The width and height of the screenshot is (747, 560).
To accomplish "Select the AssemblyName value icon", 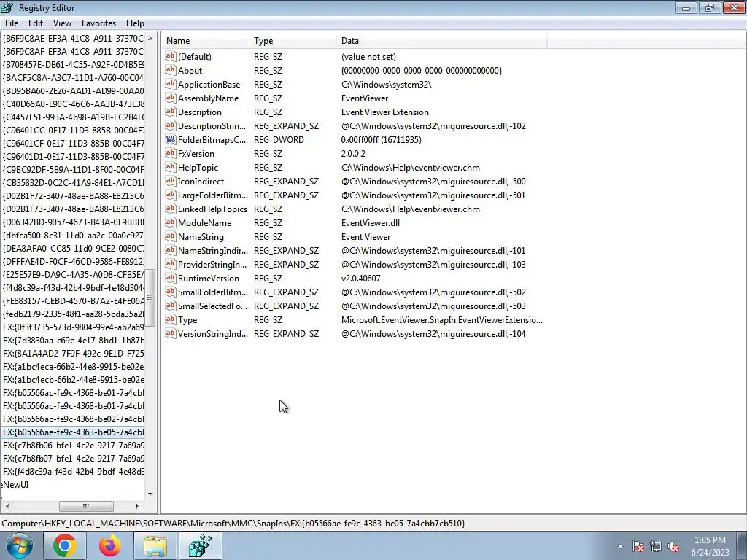I will (171, 98).
